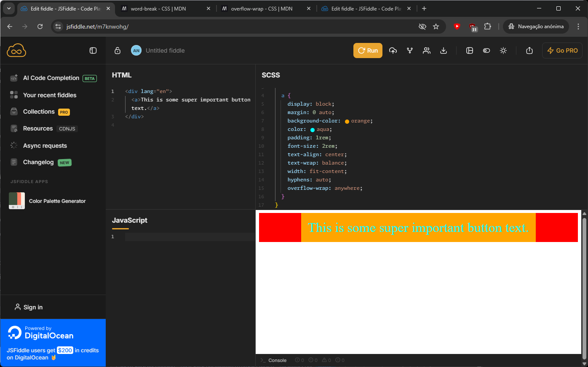Open the Changelog
Viewport: 588px width, 367px height.
[x=40, y=162]
